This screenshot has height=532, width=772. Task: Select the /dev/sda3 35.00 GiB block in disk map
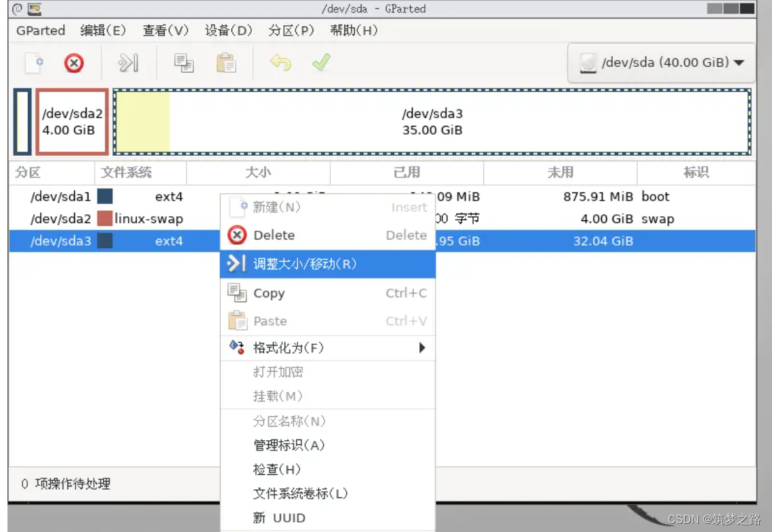[432, 122]
